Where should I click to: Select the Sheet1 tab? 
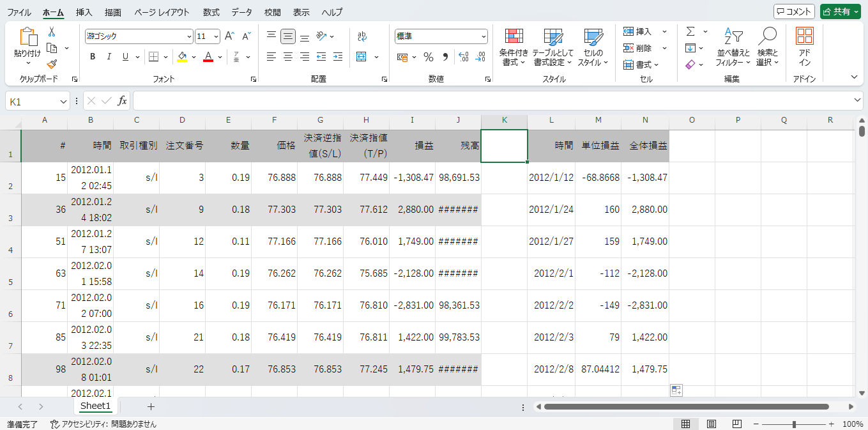(x=95, y=406)
